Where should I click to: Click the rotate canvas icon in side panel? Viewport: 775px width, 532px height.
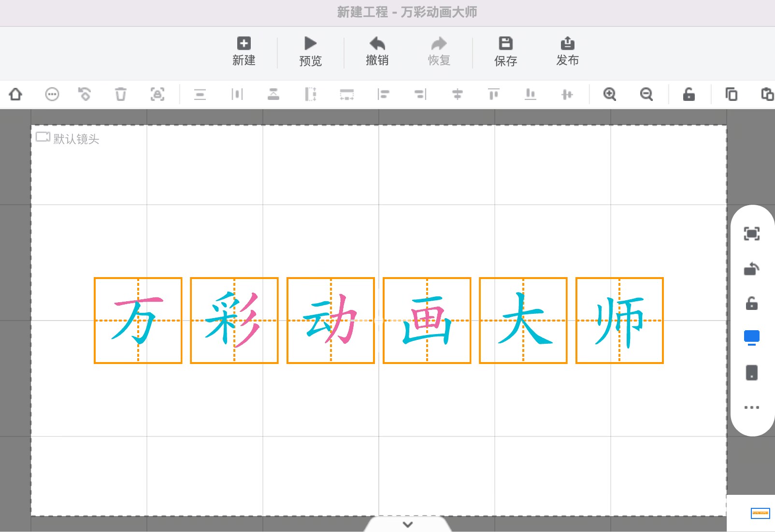[751, 268]
